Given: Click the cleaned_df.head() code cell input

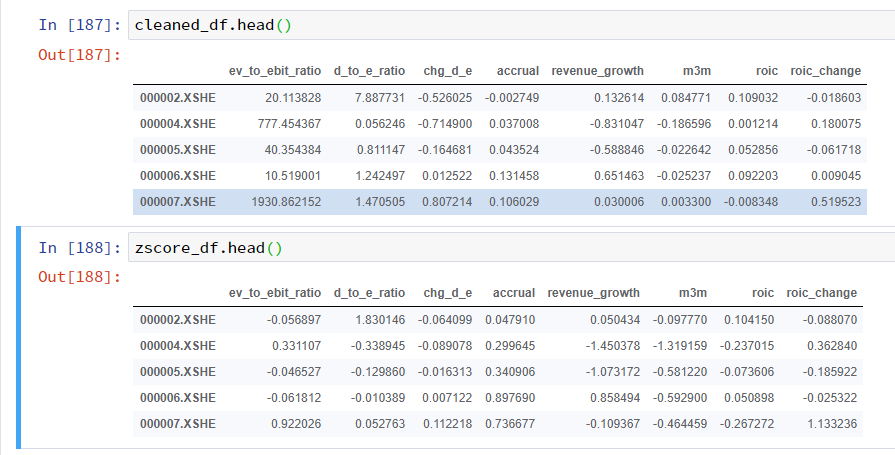Looking at the screenshot, I should coord(511,25).
